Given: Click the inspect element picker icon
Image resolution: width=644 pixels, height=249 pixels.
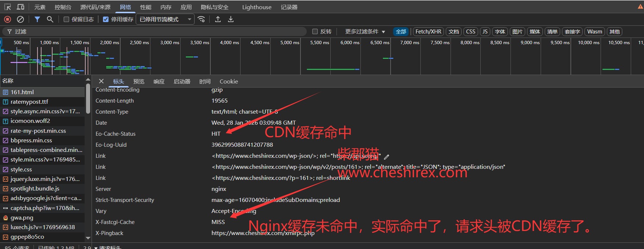Looking at the screenshot, I should pyautogui.click(x=8, y=7).
